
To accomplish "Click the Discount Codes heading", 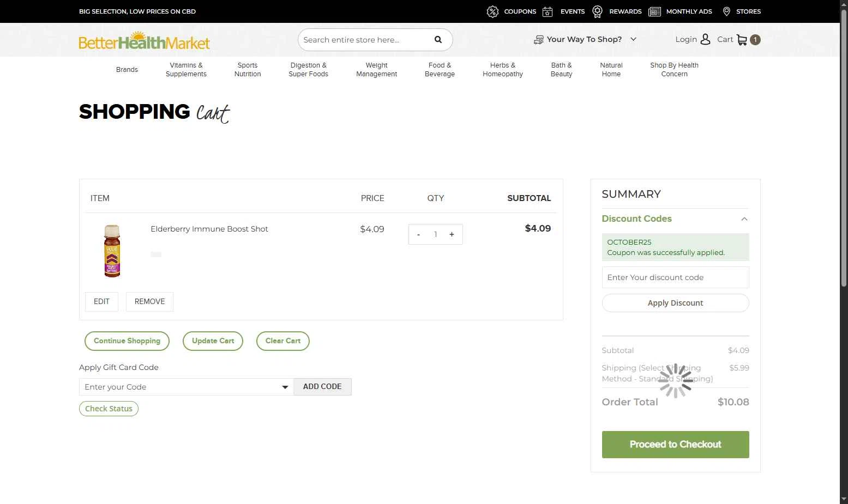I will pos(636,218).
